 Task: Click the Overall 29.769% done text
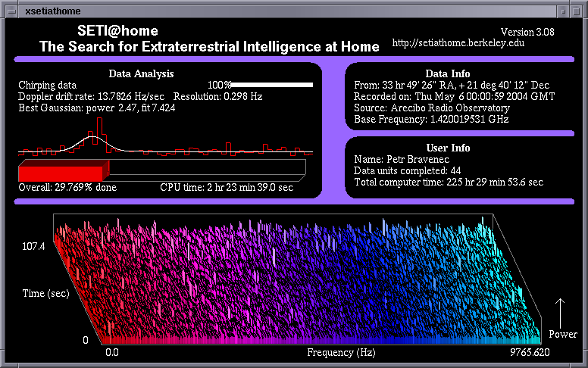click(x=67, y=187)
